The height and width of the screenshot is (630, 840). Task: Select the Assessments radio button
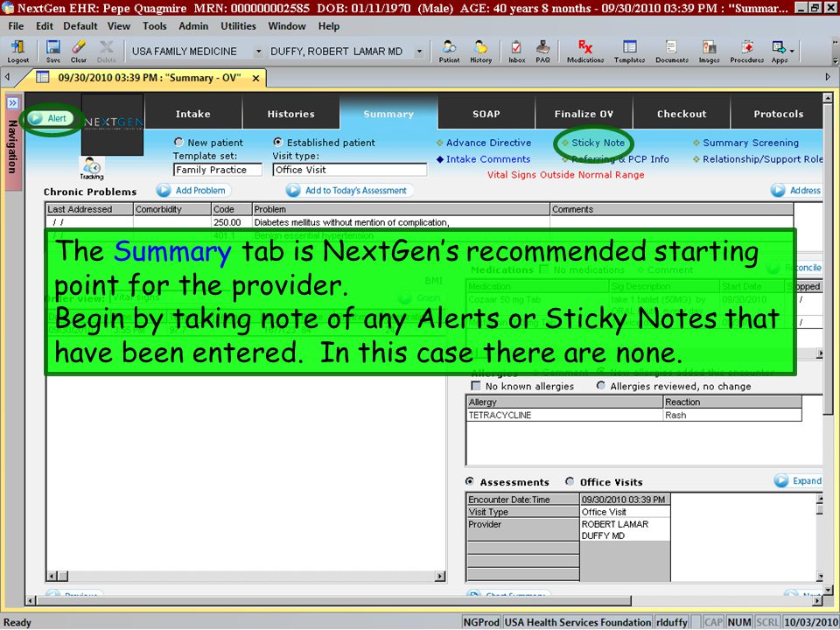[470, 481]
